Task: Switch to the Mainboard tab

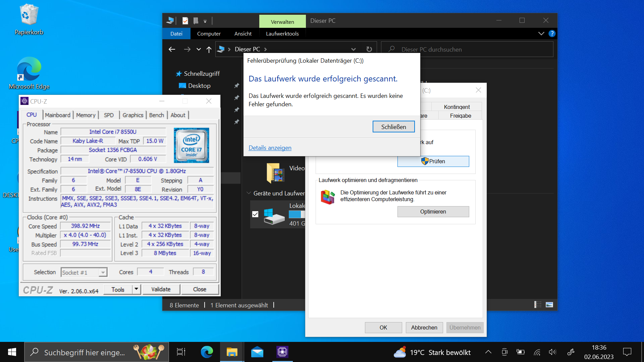Action: click(x=58, y=115)
